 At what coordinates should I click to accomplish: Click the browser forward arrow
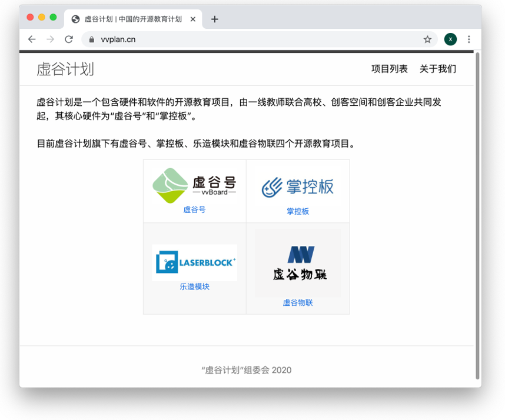point(50,39)
